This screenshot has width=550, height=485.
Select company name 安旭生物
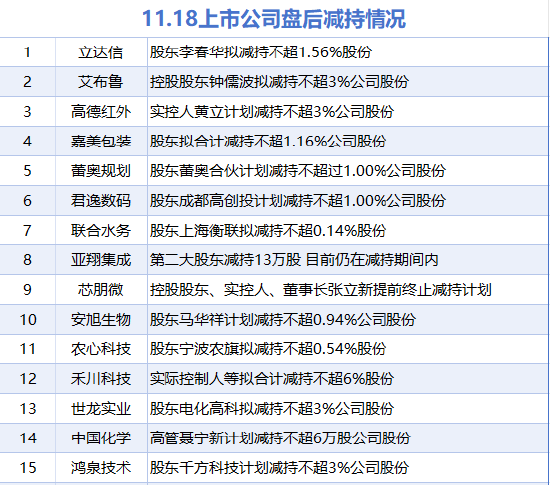coord(101,319)
